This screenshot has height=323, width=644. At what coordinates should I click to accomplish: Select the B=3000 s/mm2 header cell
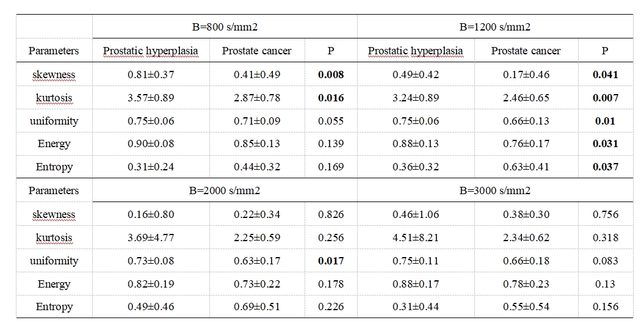[494, 191]
